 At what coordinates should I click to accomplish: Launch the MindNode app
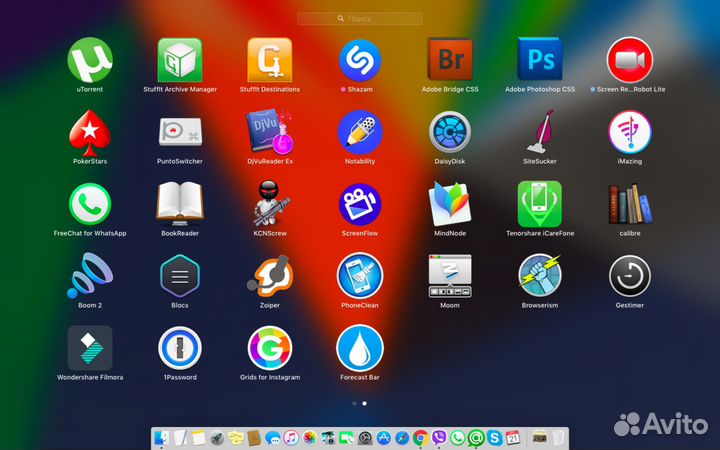(x=450, y=204)
